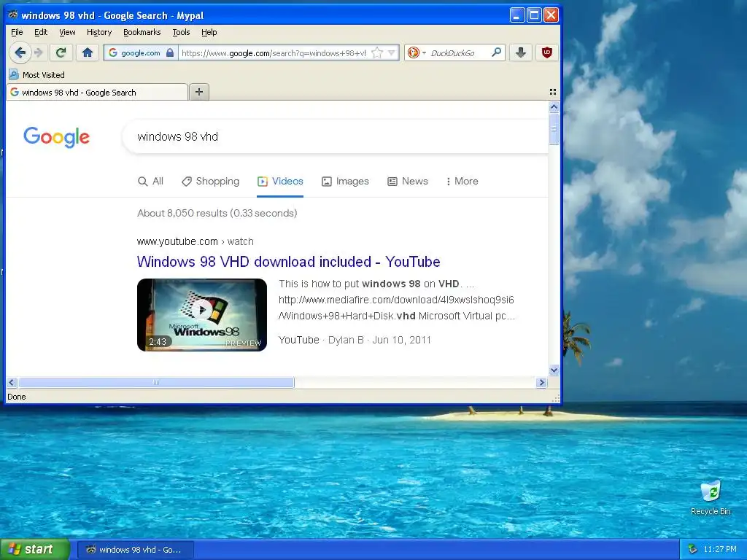
Task: Open a new tab with plus button
Action: point(199,92)
